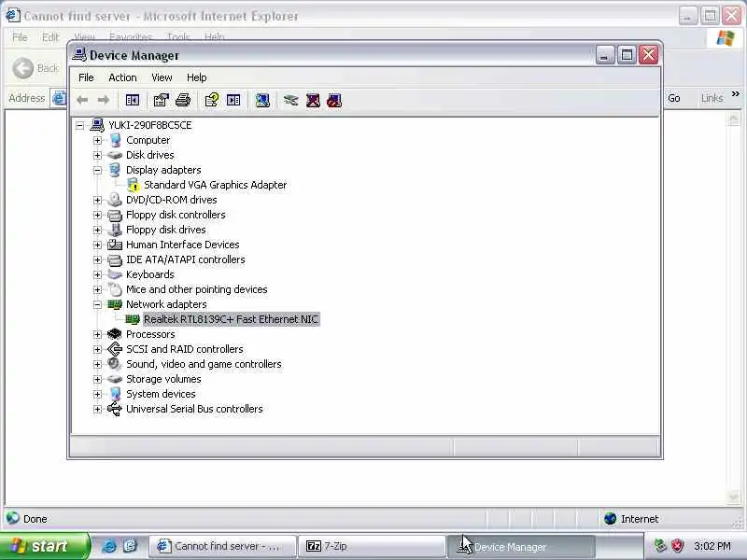Click the red security shield tray icon
This screenshot has width=747, height=560.
(x=677, y=546)
